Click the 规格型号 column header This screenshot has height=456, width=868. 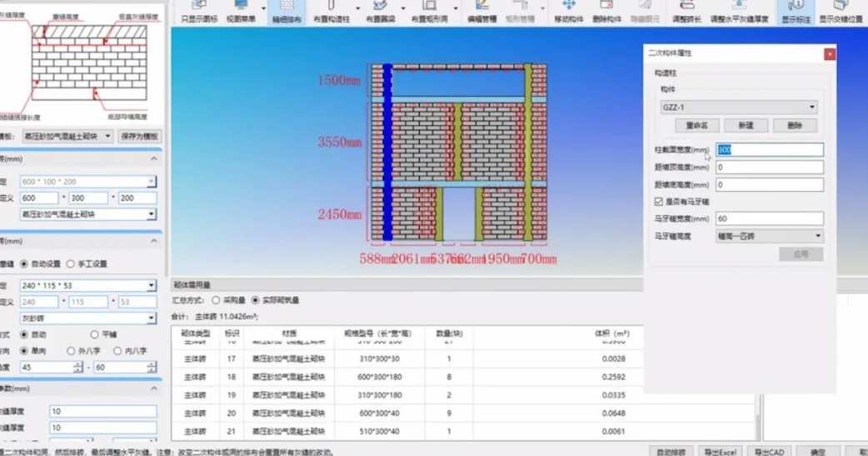click(x=379, y=333)
